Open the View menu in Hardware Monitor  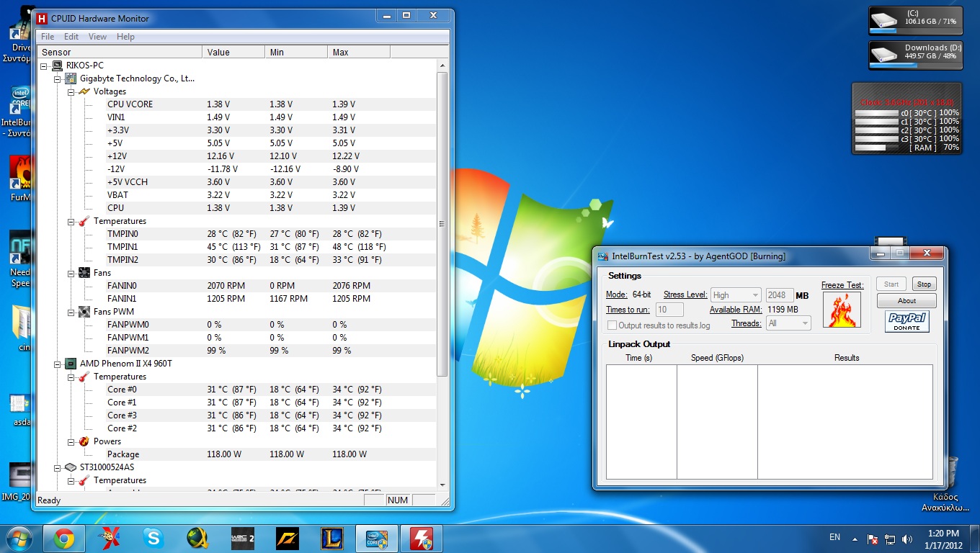(x=97, y=37)
